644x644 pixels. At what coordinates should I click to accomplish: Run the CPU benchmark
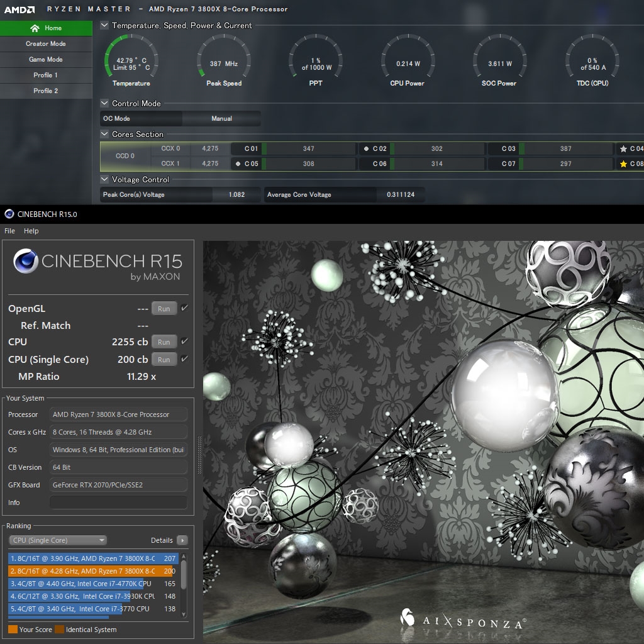click(x=164, y=341)
